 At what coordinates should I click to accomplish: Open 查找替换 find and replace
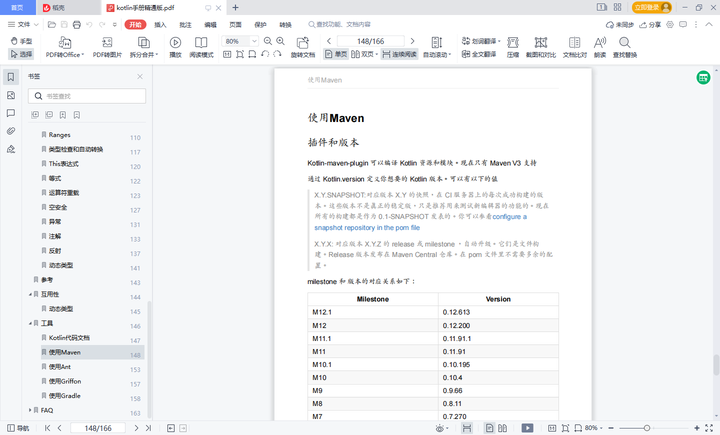(x=625, y=47)
